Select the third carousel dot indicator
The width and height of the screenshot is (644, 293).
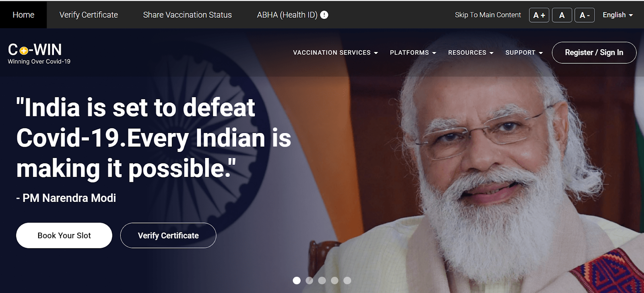click(322, 281)
